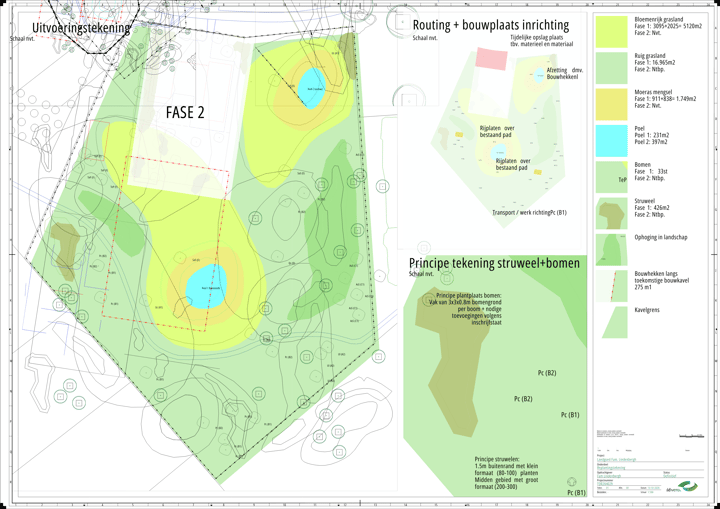Pick the Bloemenrijk grasland legend color swatch
Screen dimensions: 720x509
[x=611, y=31]
